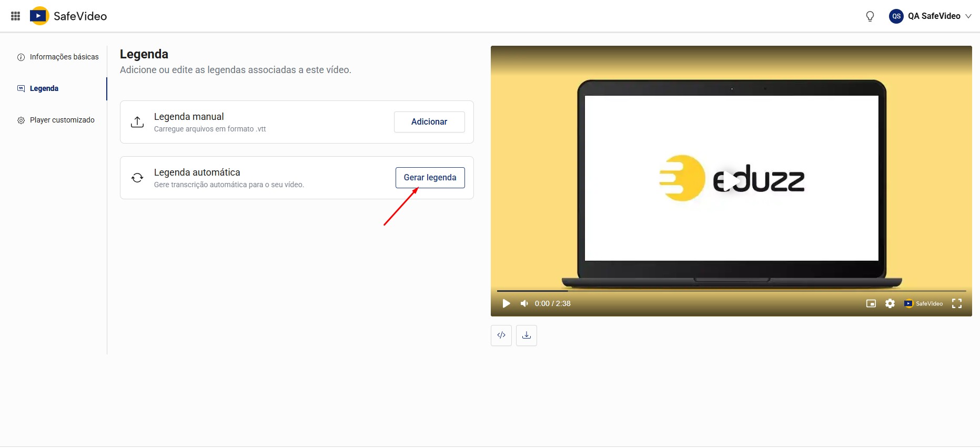Image resolution: width=980 pixels, height=448 pixels.
Task: Click the 'Legenda automática' title
Action: [197, 172]
